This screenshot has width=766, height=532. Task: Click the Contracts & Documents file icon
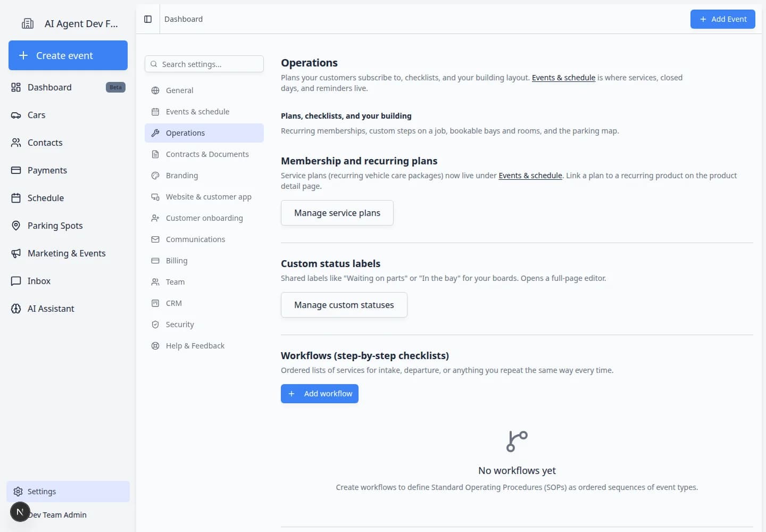click(x=155, y=154)
